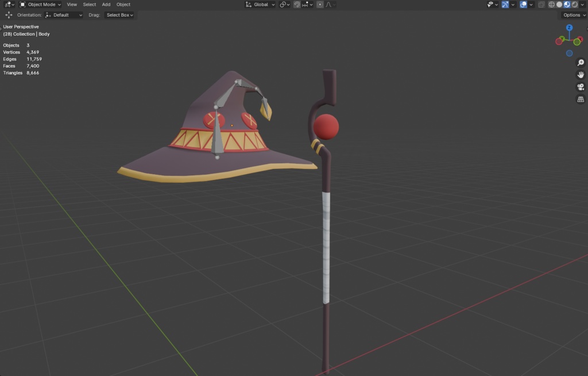Open the Add menu
Image resolution: width=588 pixels, height=376 pixels.
pos(106,4)
